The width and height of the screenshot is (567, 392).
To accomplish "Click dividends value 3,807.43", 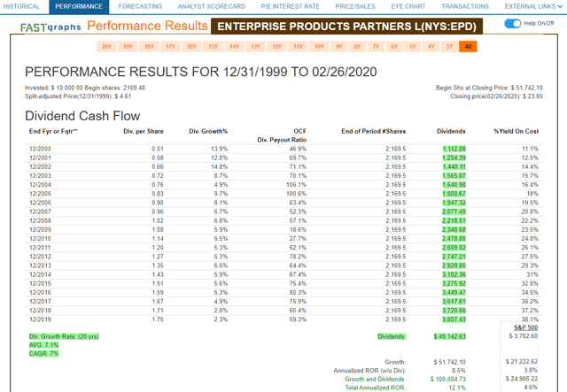I will (x=454, y=319).
